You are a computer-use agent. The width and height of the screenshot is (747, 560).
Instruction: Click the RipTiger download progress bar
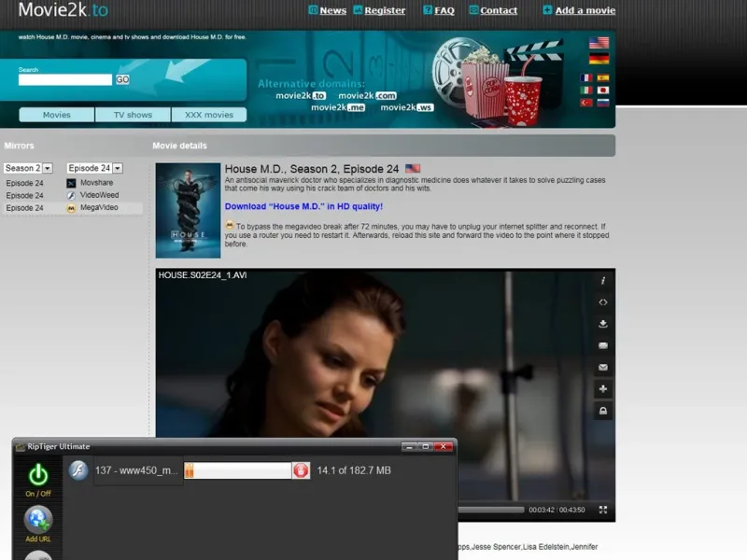point(238,470)
